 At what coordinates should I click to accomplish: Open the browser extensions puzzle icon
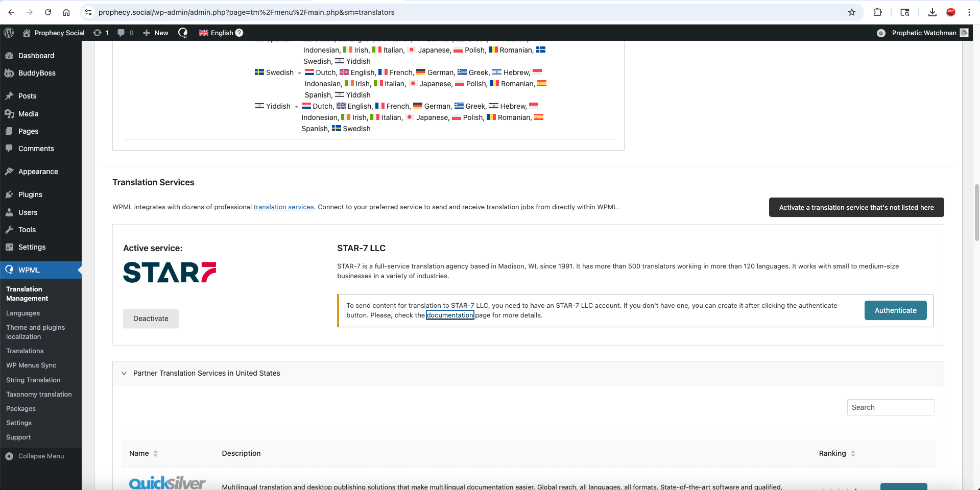pos(878,12)
